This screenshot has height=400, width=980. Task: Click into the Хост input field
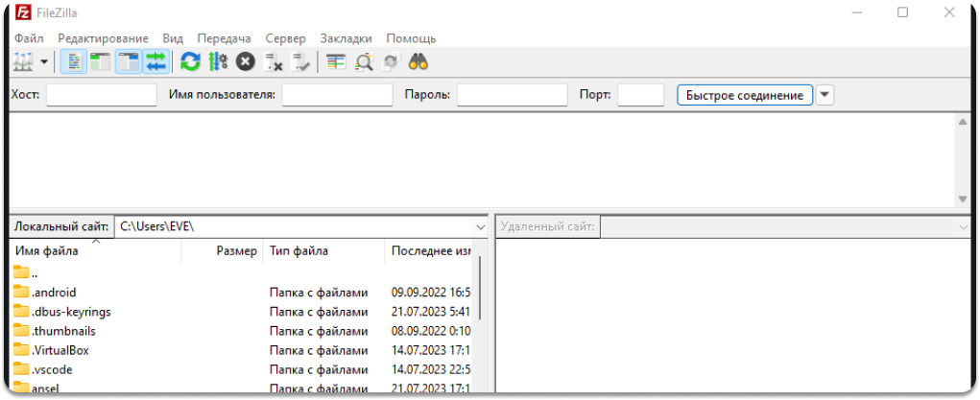click(101, 95)
